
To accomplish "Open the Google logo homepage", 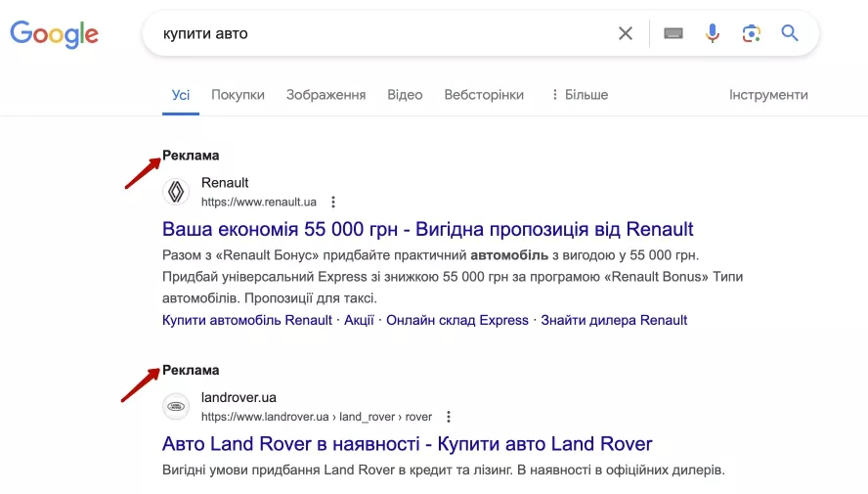I will pos(55,34).
